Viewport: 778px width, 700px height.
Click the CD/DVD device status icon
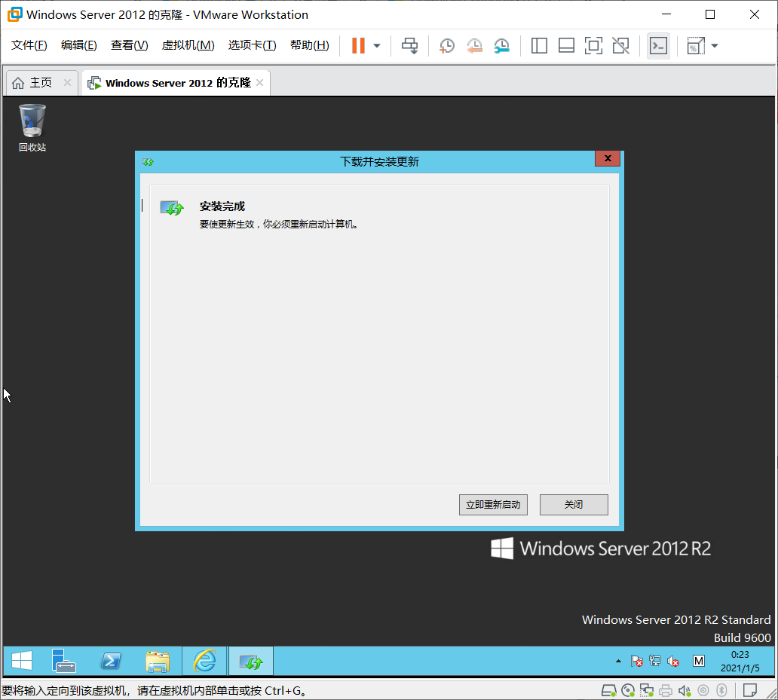[628, 690]
